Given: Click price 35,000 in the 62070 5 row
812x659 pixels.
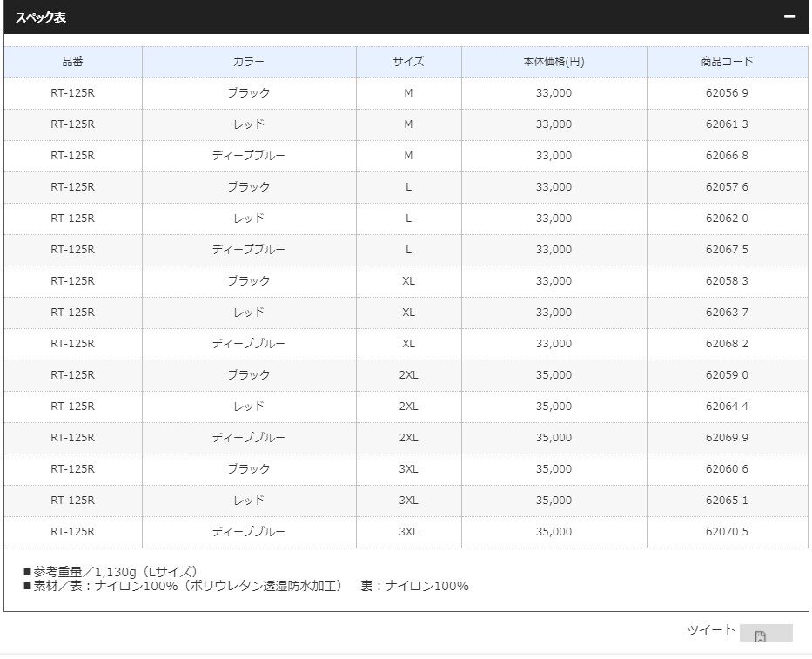Looking at the screenshot, I should point(554,532).
